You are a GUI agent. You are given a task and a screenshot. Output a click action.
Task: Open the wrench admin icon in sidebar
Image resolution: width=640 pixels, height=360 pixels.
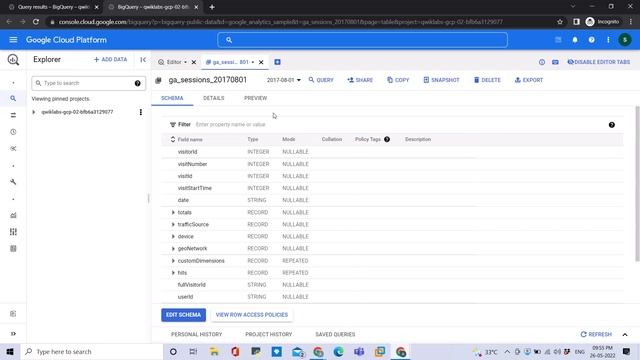click(x=13, y=182)
